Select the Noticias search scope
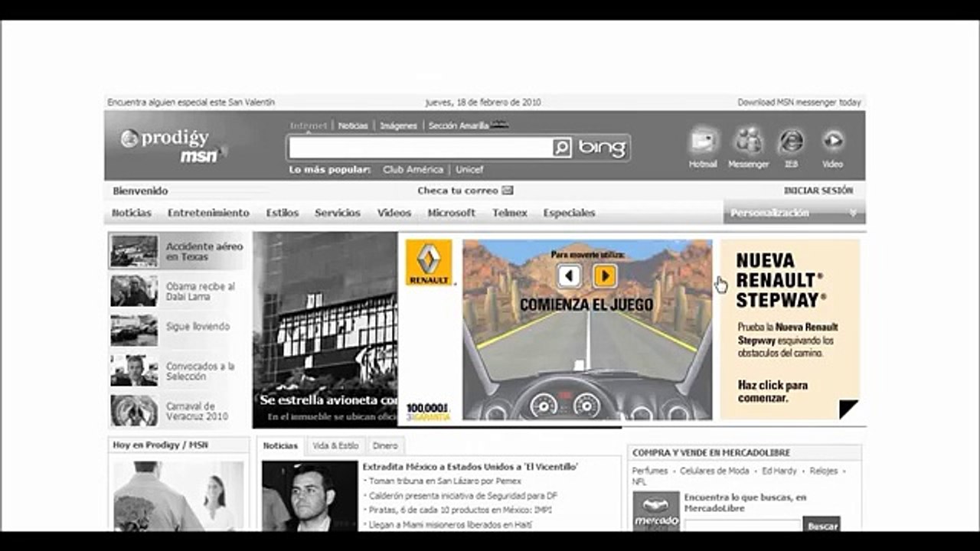The width and height of the screenshot is (980, 551). (353, 126)
